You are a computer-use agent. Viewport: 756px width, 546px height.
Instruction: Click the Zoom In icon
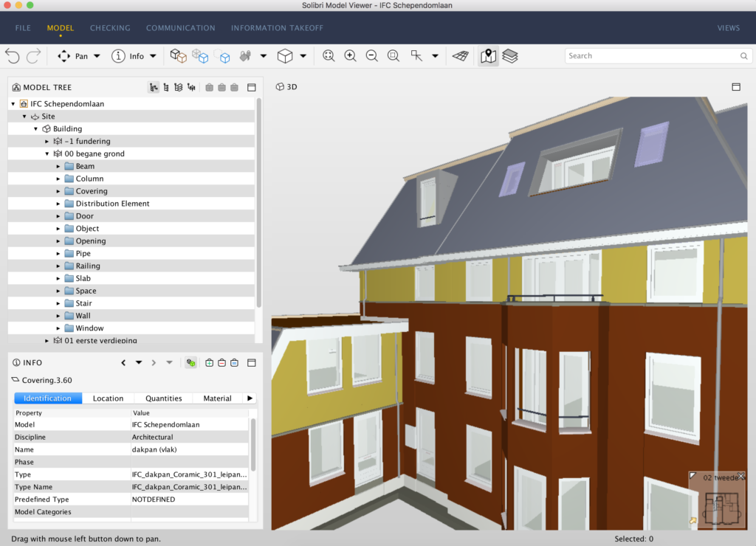(x=350, y=55)
